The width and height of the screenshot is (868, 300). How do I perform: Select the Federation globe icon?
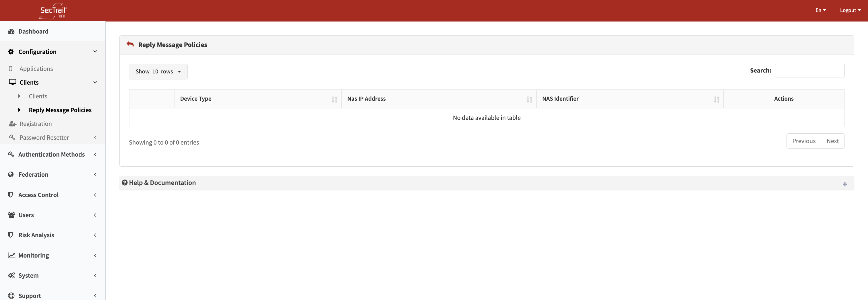point(11,174)
